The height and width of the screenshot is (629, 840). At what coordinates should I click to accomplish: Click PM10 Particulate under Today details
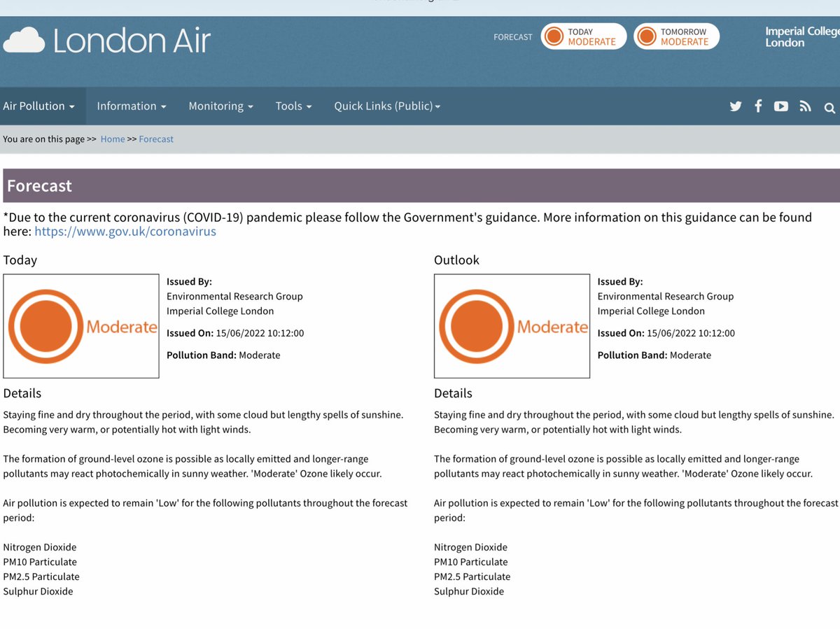coord(40,562)
